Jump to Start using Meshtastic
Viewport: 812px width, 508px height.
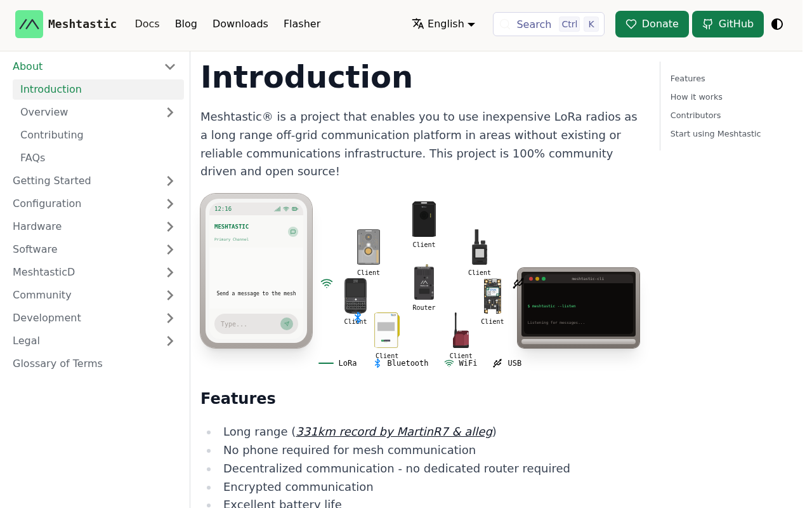716,134
